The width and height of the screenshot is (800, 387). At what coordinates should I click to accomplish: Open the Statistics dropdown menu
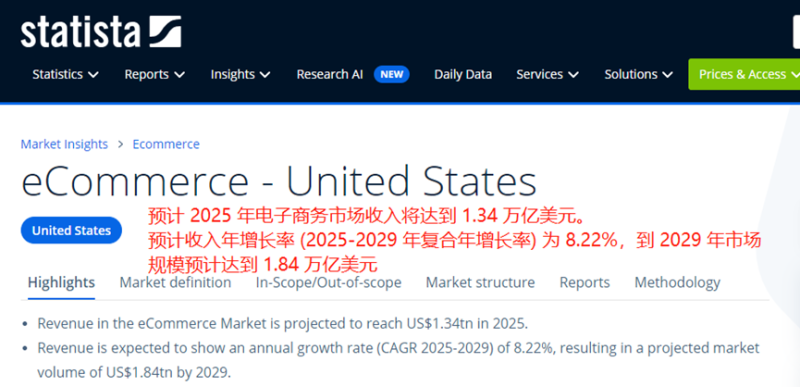(65, 74)
